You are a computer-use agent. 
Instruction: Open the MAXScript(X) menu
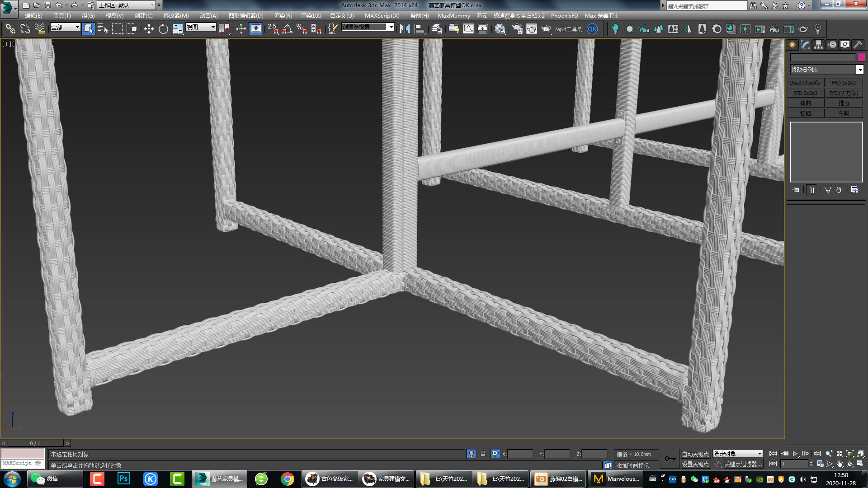point(382,15)
